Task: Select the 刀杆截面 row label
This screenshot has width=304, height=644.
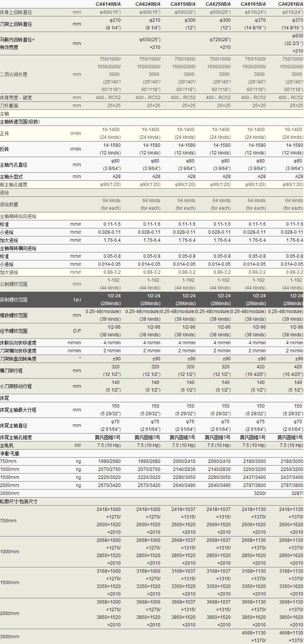Action: tap(9, 106)
